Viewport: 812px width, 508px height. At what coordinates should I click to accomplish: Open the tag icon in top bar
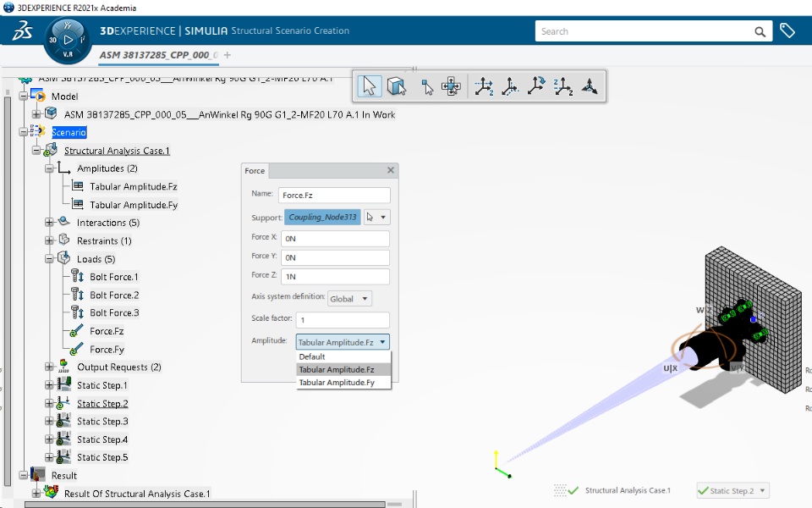pyautogui.click(x=787, y=31)
